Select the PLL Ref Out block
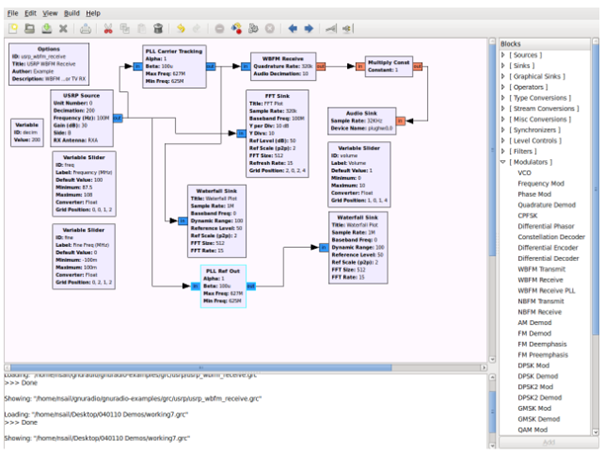The image size is (605, 454). coord(223,288)
